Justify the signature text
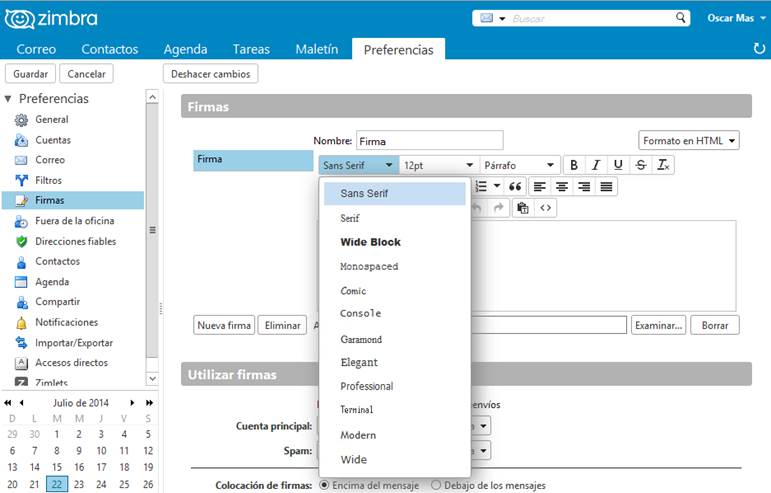Viewport: 771px width, 493px height. (x=606, y=186)
